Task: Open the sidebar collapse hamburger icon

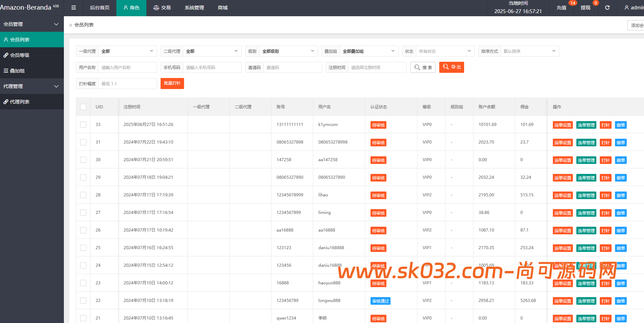Action: (x=74, y=8)
